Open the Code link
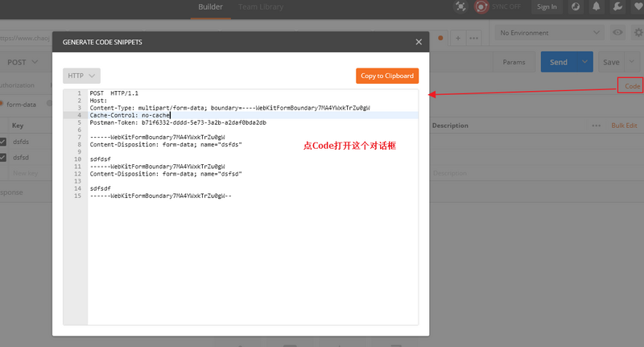The height and width of the screenshot is (347, 644). [632, 86]
